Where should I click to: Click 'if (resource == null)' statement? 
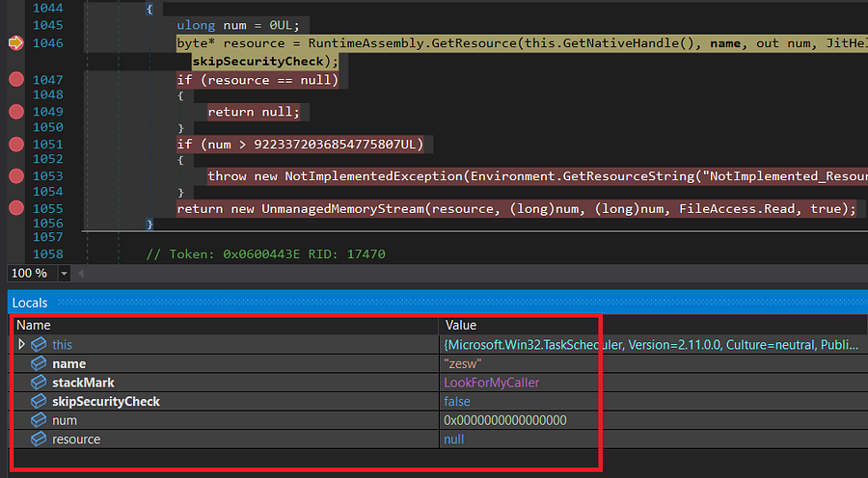coord(258,80)
